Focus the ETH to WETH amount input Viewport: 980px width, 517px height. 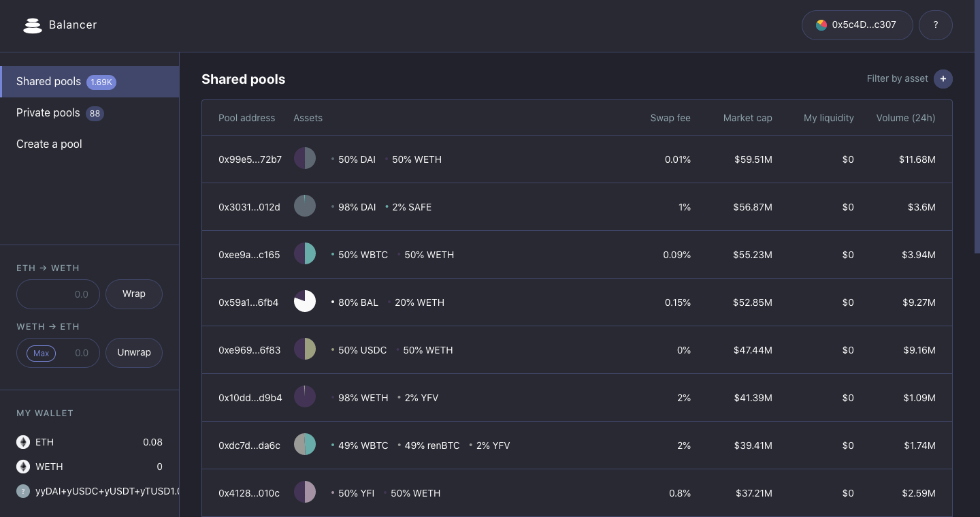tap(58, 294)
